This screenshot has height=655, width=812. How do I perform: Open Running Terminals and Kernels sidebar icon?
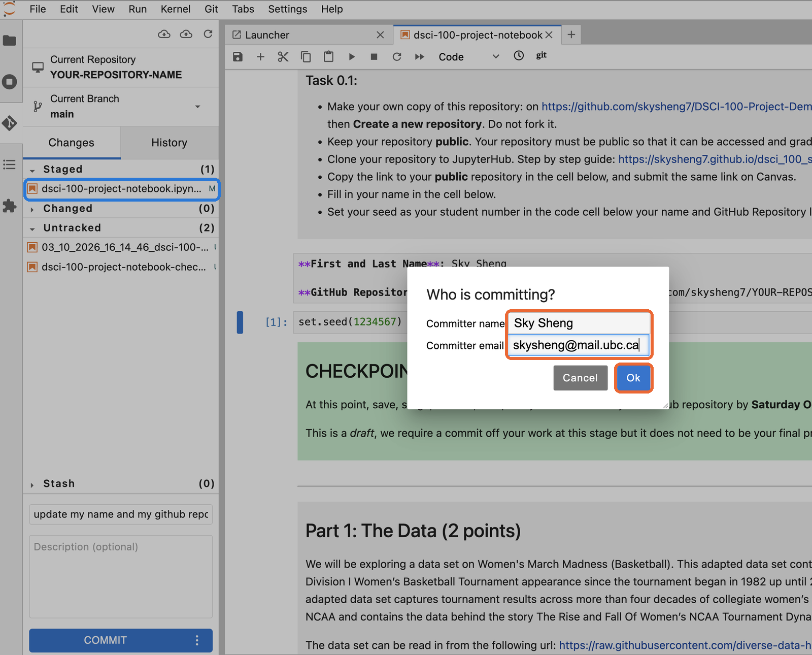click(10, 82)
